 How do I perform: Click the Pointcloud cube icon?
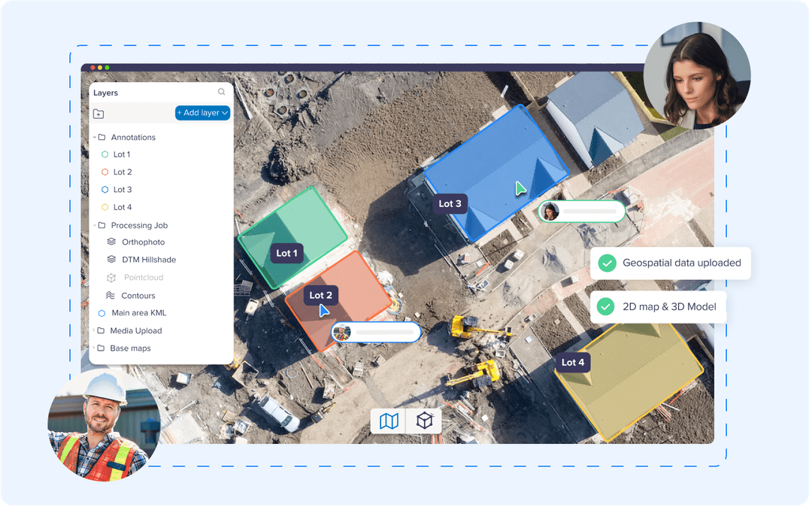(111, 278)
